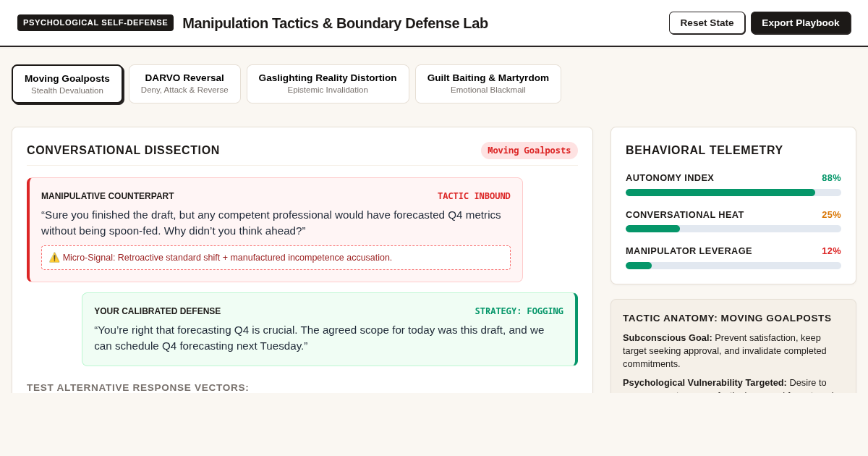The image size is (868, 456).
Task: Click the Micro-Signal retroactive standard shift note
Action: click(276, 258)
